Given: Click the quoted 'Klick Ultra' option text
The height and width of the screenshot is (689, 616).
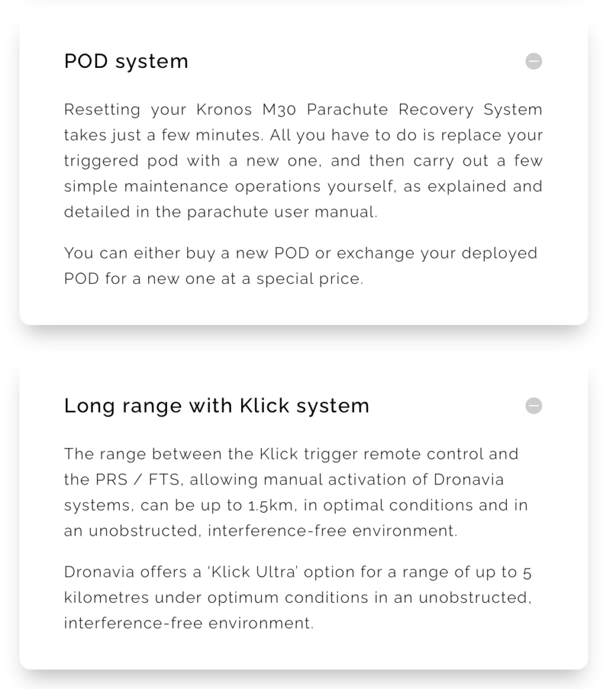Looking at the screenshot, I should pos(253,572).
